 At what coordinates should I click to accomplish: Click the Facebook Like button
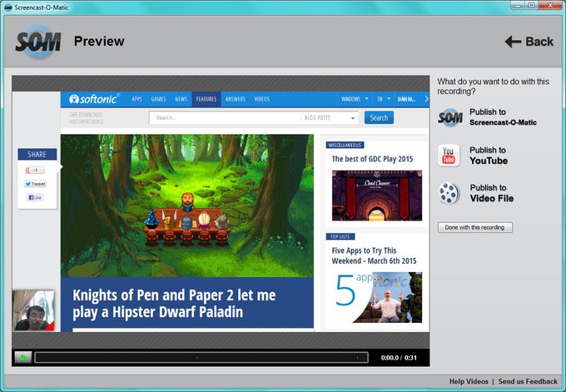35,197
